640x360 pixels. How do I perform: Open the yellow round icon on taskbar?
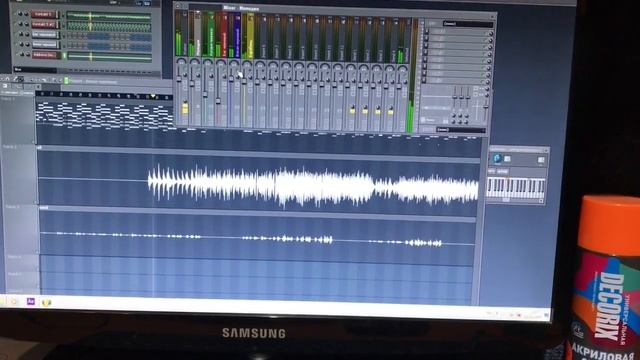point(46,302)
